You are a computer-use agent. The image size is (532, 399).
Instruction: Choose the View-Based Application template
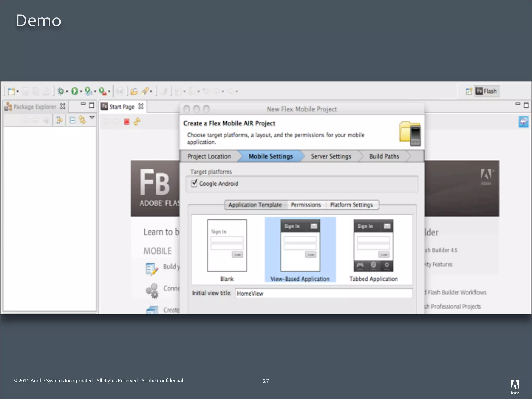(x=300, y=250)
